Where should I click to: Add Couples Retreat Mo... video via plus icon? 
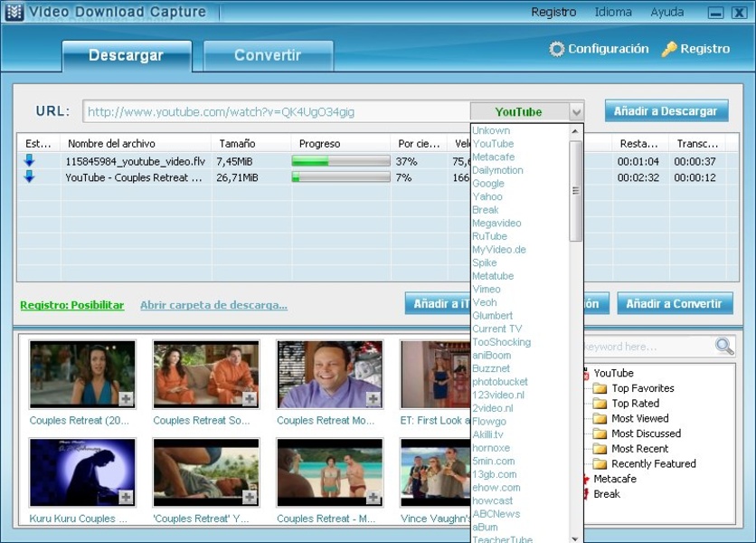373,399
